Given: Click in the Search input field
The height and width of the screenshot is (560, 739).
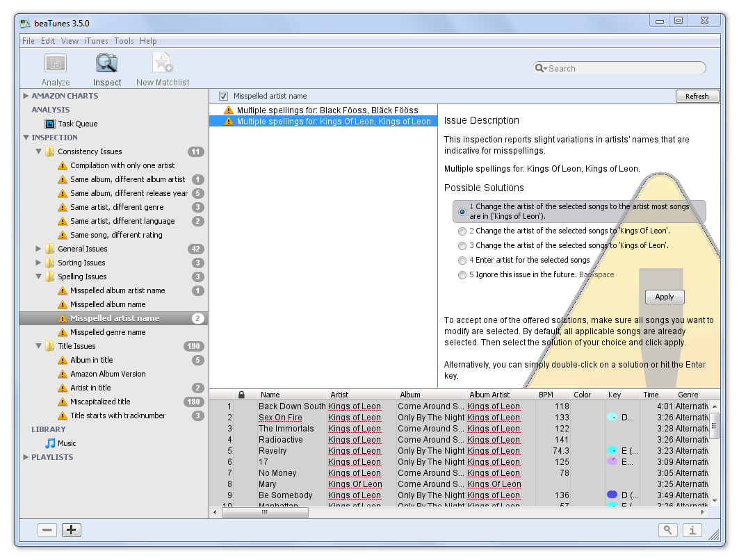Looking at the screenshot, I should pos(619,68).
